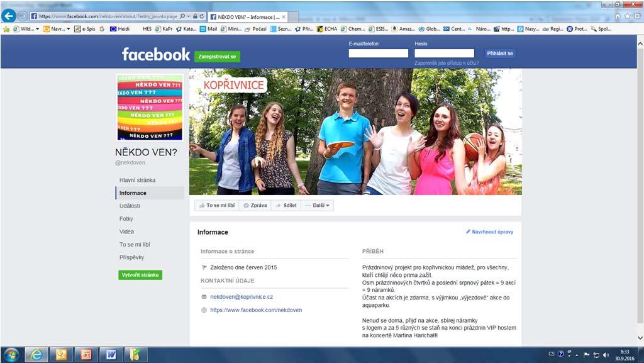Screen dimensions: 644x363
Task: Open Hlavní stránka in page sidebar
Action: tap(138, 181)
